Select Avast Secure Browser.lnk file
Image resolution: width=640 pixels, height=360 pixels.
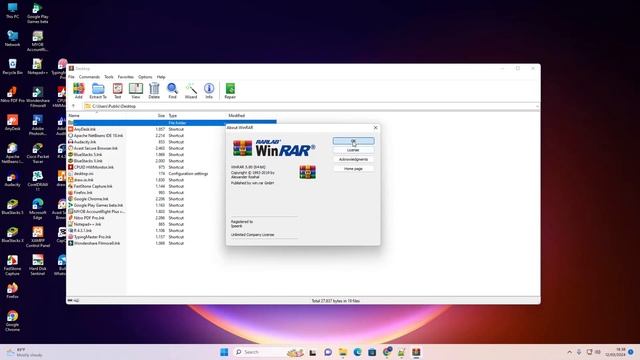click(x=96, y=148)
